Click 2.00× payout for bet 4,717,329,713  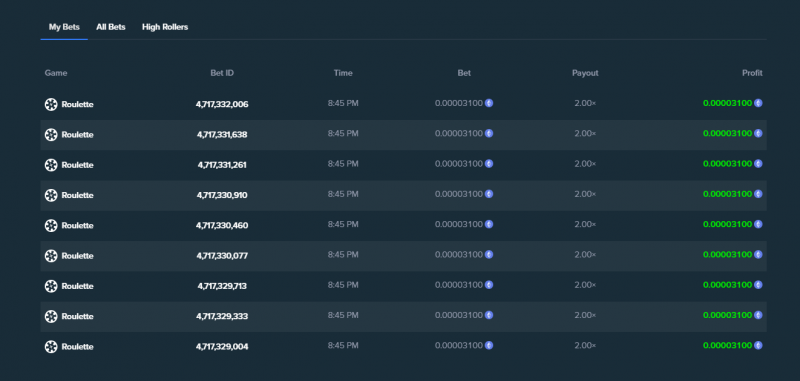[x=585, y=285]
